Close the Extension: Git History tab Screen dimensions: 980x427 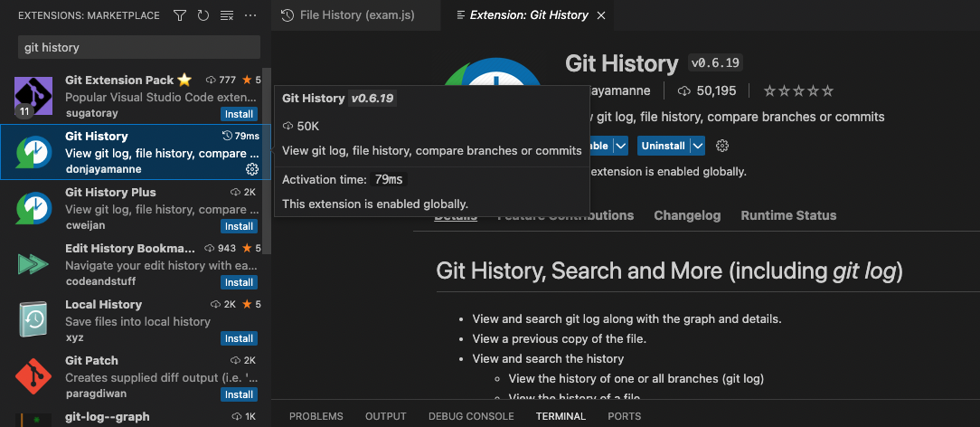coord(601,15)
